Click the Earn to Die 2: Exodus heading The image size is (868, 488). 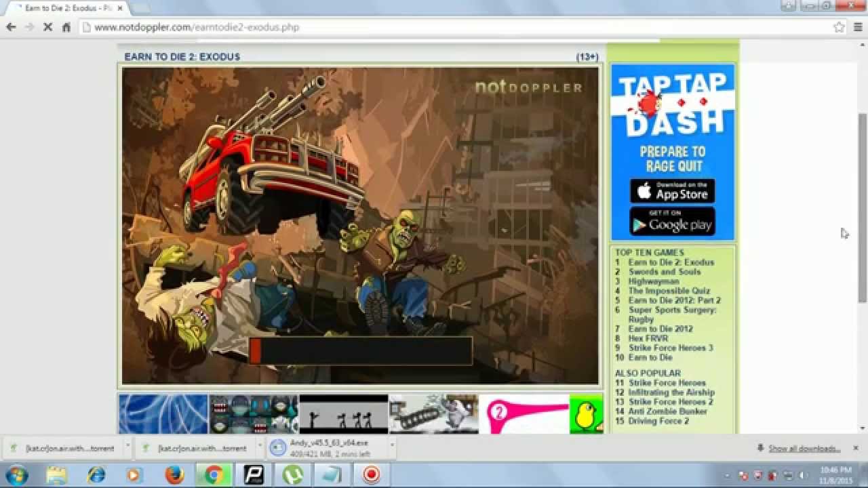click(x=182, y=57)
